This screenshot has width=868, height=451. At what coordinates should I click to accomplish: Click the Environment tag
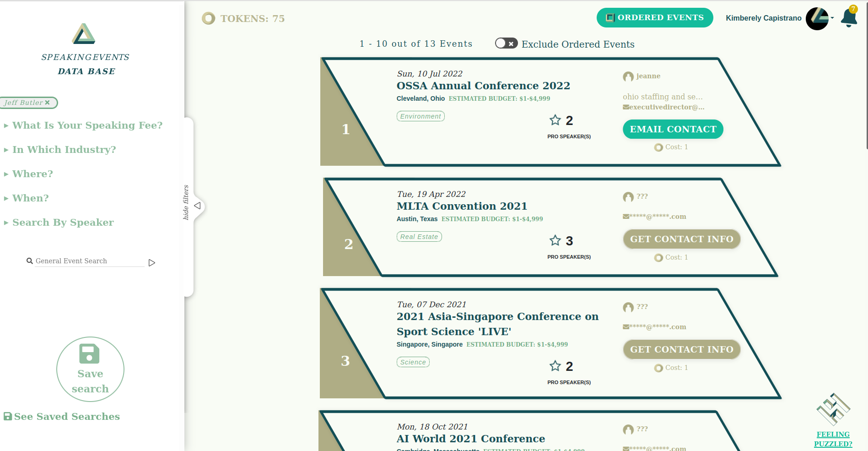tap(421, 116)
